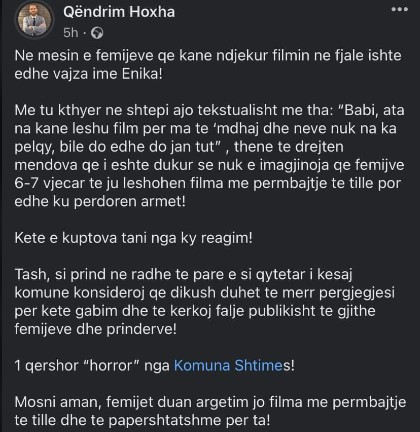Click the globe public audience icon
Screen dimensions: 420x432
pyautogui.click(x=97, y=33)
